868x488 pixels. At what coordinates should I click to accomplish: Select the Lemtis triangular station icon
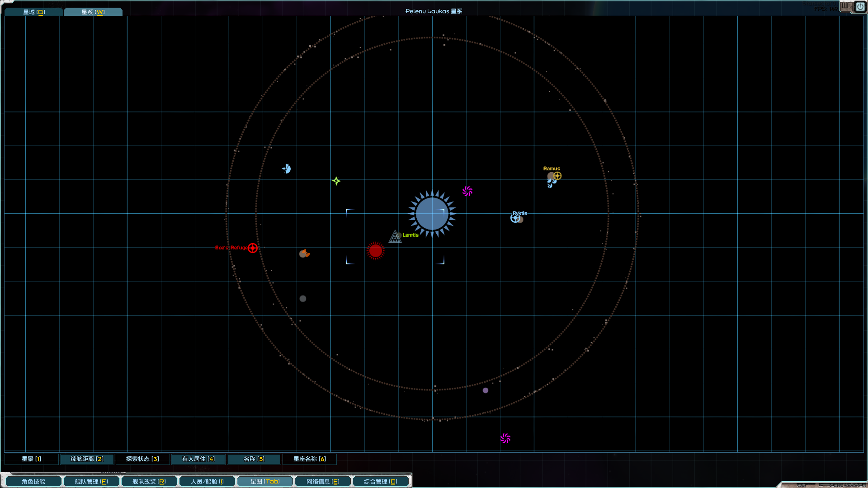click(x=395, y=237)
